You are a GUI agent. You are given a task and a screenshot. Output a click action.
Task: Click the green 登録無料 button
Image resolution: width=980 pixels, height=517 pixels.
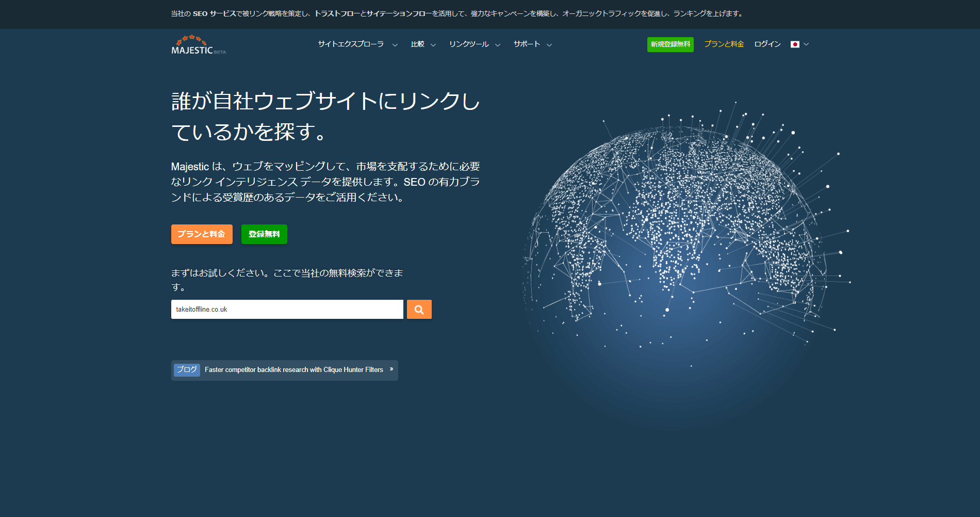point(264,234)
